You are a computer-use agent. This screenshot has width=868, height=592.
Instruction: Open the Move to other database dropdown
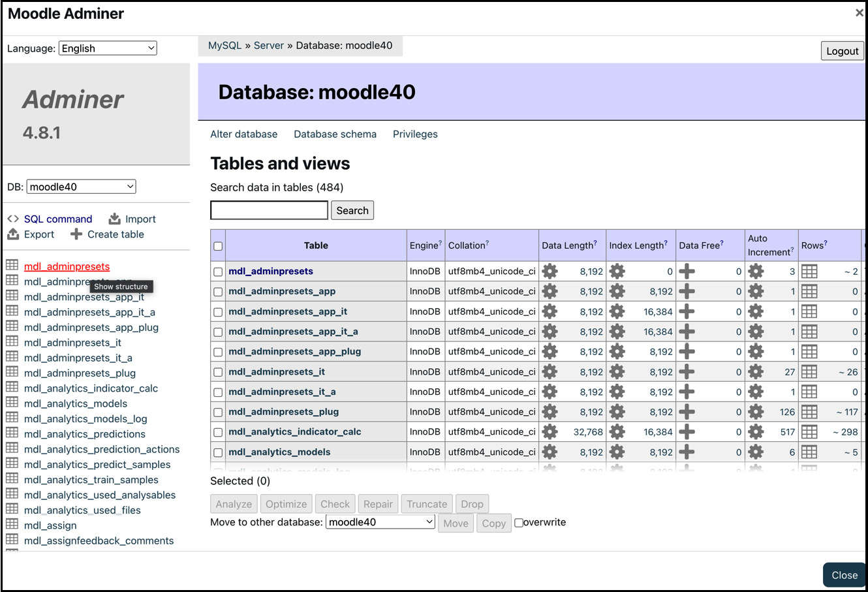(380, 522)
